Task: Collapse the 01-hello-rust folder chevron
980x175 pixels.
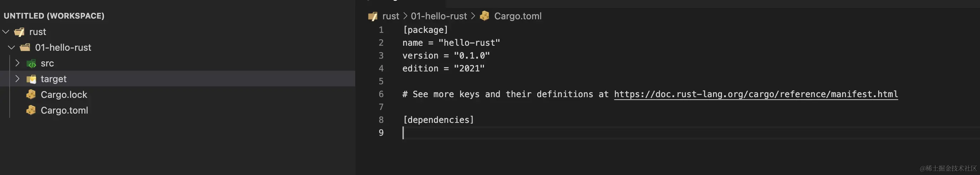Action: tap(11, 47)
